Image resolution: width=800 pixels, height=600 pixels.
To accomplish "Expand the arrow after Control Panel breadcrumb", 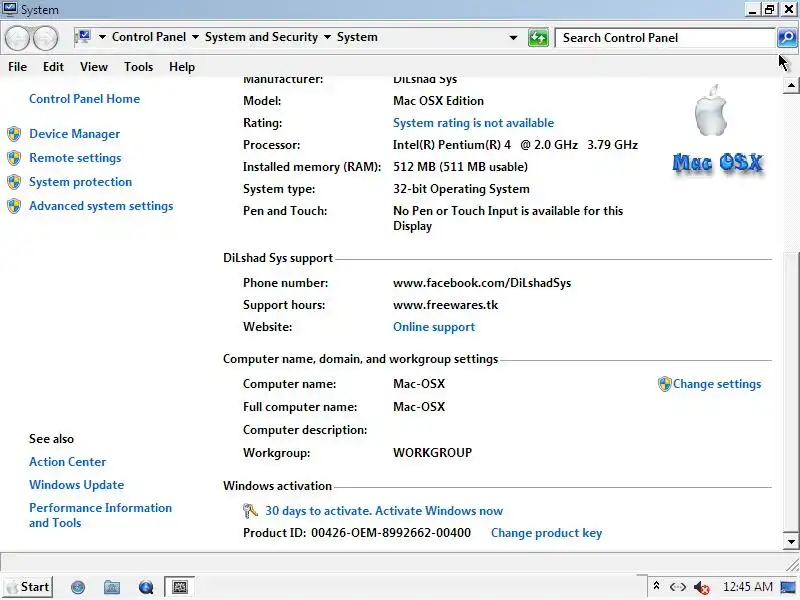I will pyautogui.click(x=195, y=37).
